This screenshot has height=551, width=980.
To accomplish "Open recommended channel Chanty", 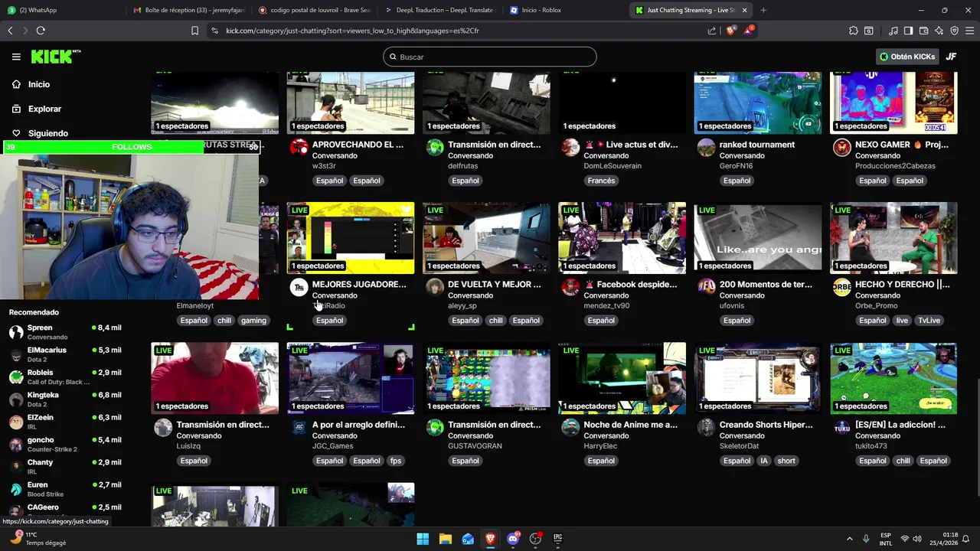I will [65, 467].
